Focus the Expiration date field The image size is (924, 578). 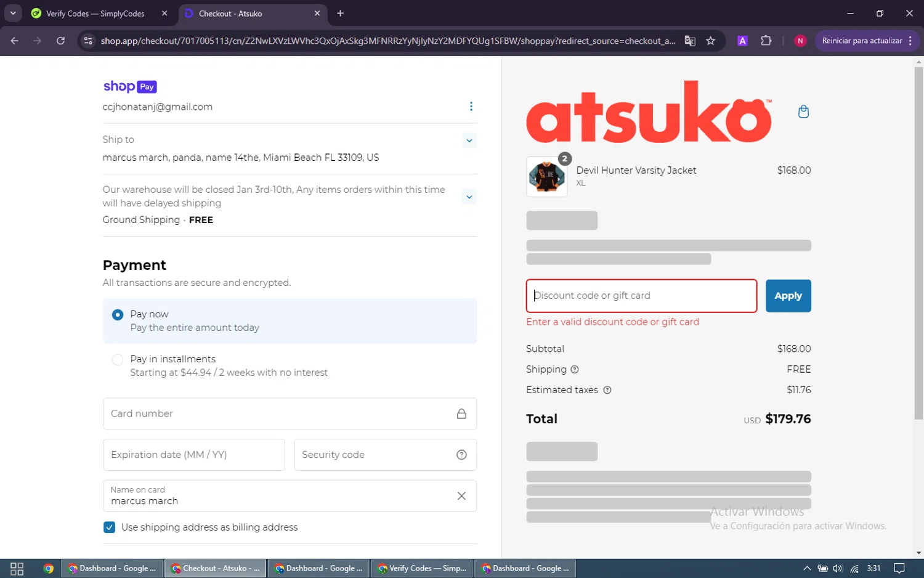(x=194, y=455)
